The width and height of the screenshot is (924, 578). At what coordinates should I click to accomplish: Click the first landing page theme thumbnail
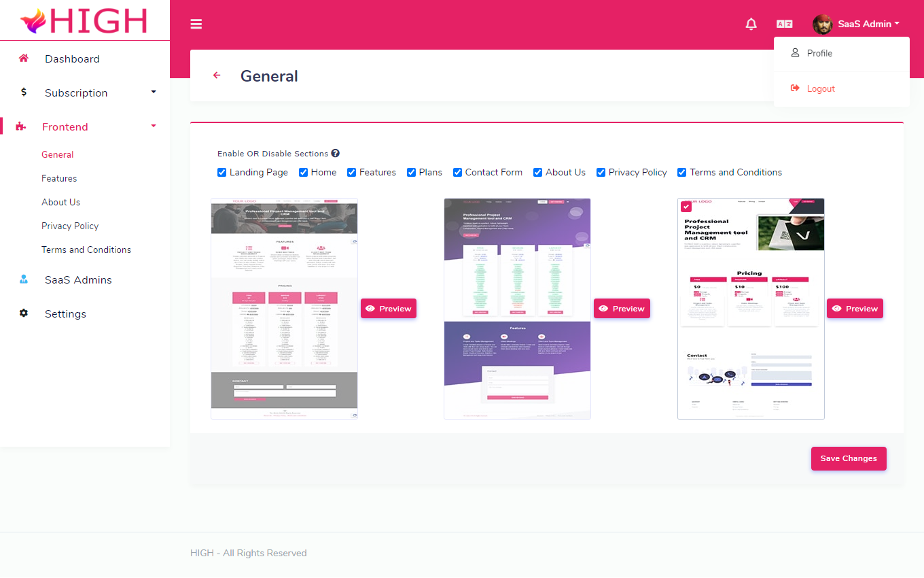(284, 308)
